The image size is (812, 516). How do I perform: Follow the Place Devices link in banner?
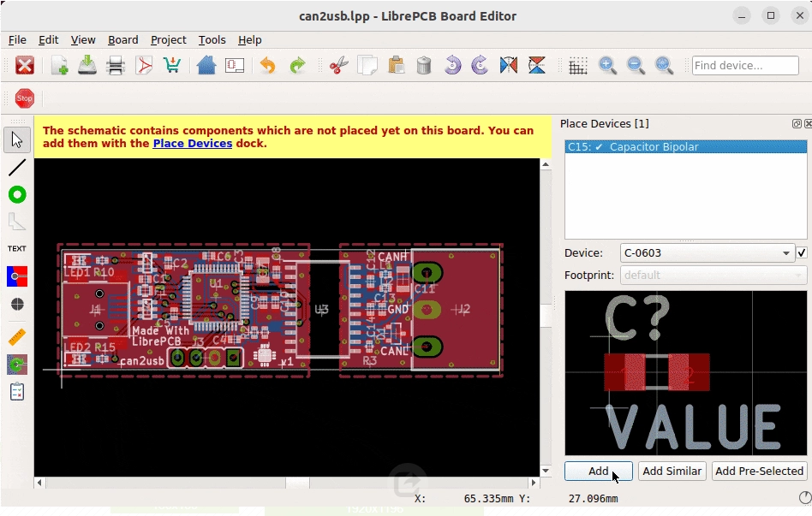pos(192,144)
